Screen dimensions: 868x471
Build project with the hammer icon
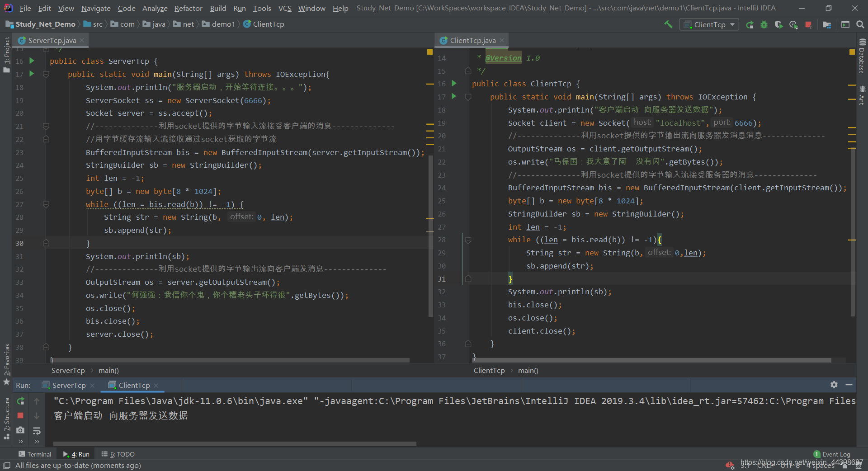(x=668, y=24)
